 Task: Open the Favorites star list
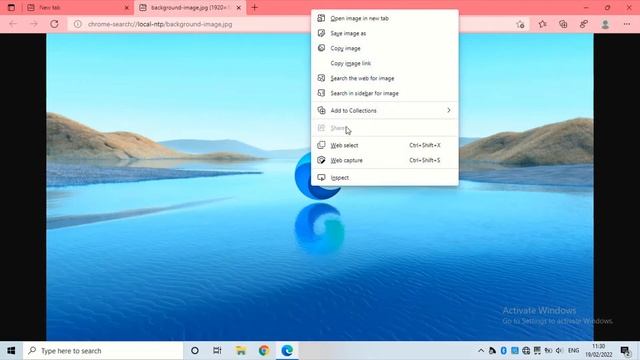point(542,24)
